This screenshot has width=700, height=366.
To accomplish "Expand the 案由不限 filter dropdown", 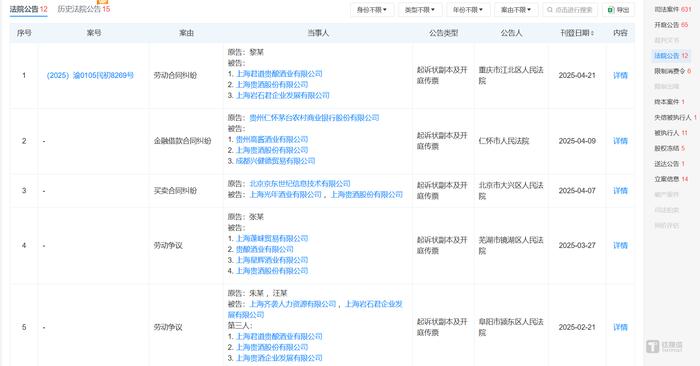I will click(x=516, y=10).
